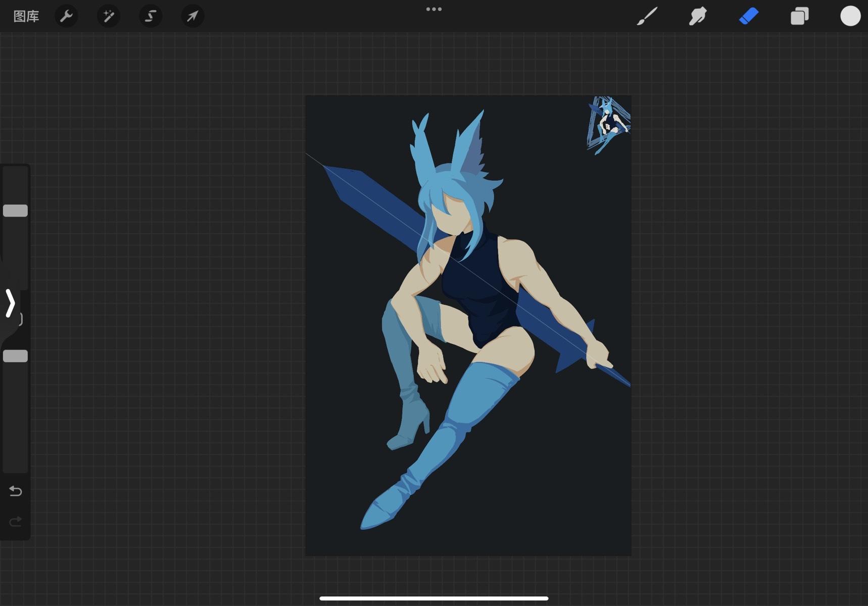This screenshot has height=606, width=868.
Task: Click the iPad home indicator bar
Action: click(434, 598)
